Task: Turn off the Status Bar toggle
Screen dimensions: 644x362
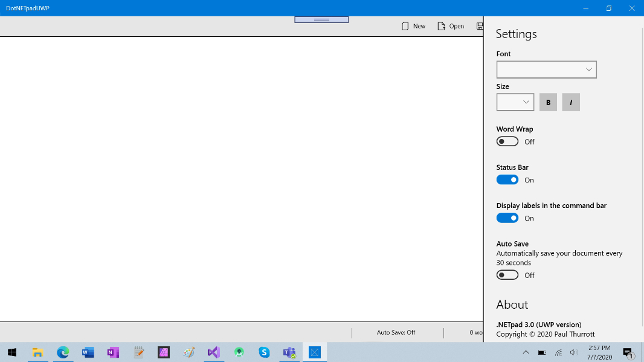Action: coord(507,180)
